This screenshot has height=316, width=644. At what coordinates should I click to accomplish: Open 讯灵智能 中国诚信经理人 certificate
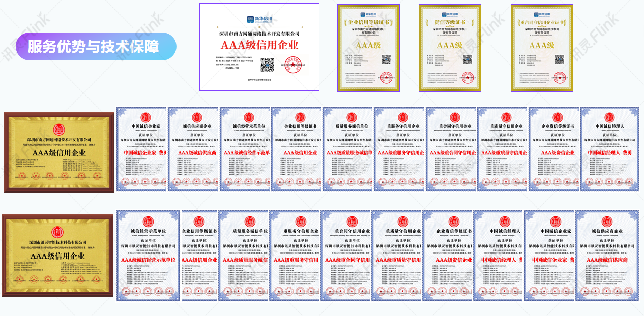click(x=498, y=256)
